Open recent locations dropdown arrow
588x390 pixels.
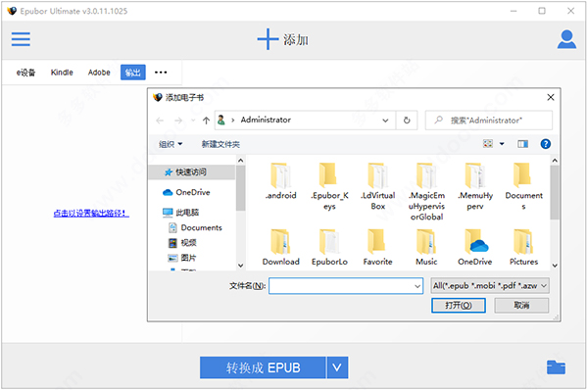point(193,121)
